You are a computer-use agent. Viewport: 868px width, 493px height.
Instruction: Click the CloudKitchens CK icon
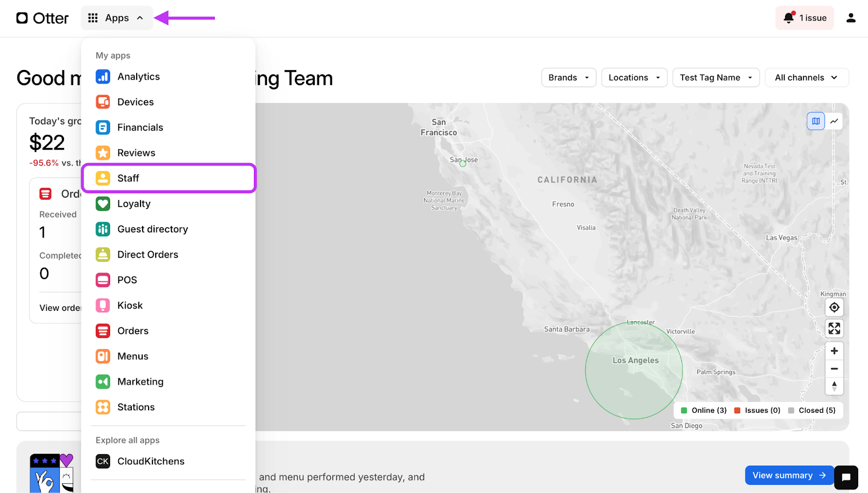(x=103, y=462)
